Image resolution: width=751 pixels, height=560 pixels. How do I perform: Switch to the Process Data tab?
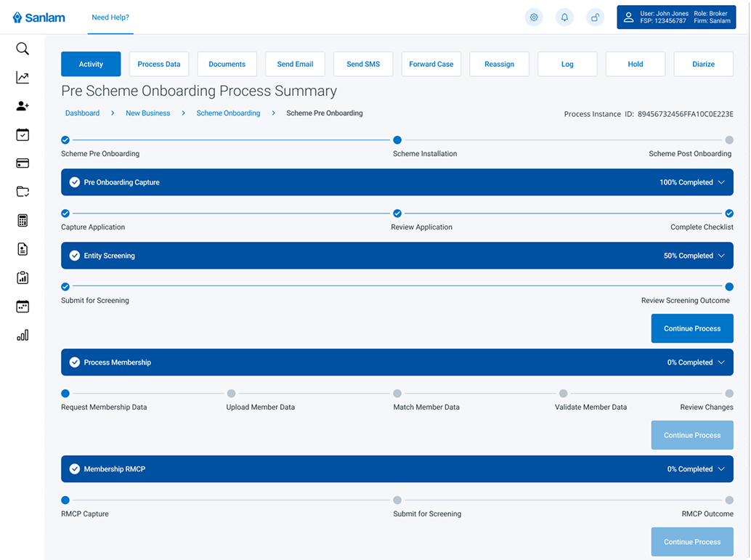pos(159,64)
